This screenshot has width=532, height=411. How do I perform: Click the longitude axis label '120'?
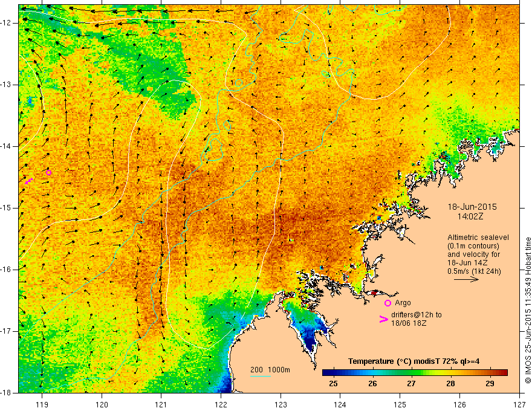102,404
